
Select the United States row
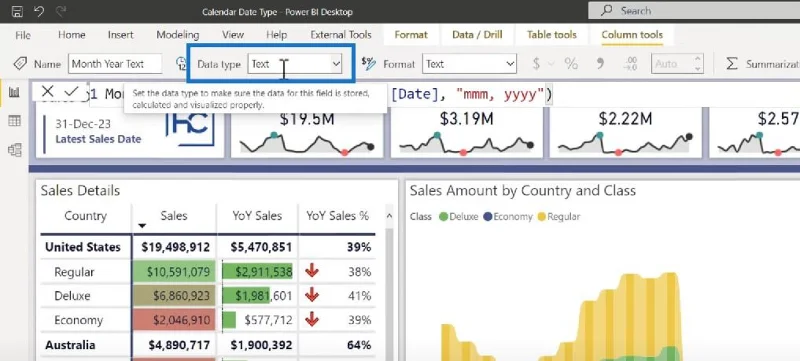click(208, 247)
